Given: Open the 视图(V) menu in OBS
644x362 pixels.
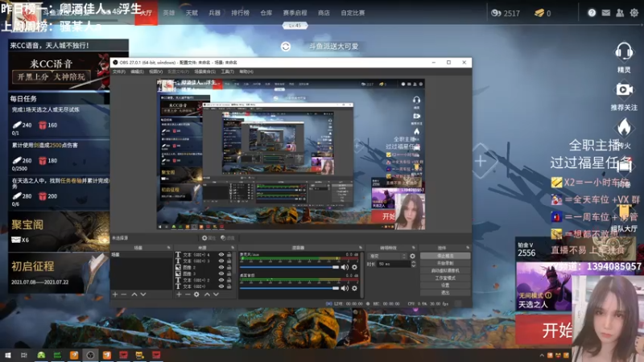Looking at the screenshot, I should point(155,72).
